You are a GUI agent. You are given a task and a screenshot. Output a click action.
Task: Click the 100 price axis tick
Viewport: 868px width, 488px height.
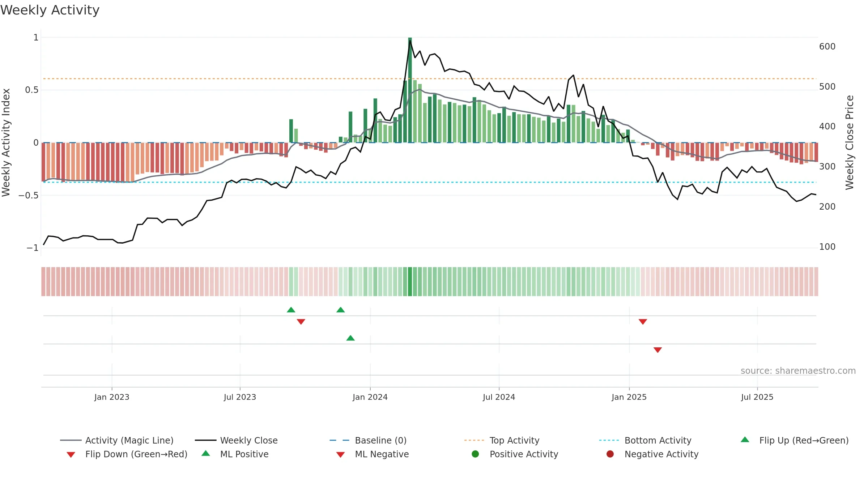(827, 247)
